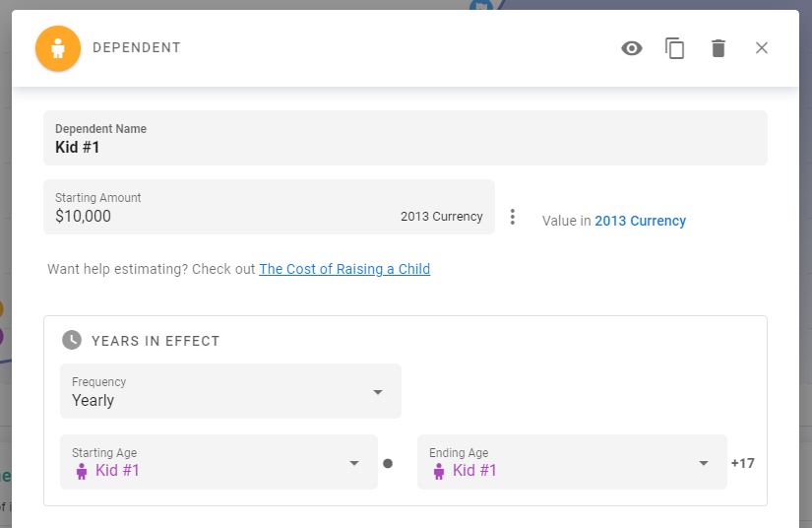Click the purple person icon in Starting Age
The width and height of the screenshot is (812, 528).
82,471
